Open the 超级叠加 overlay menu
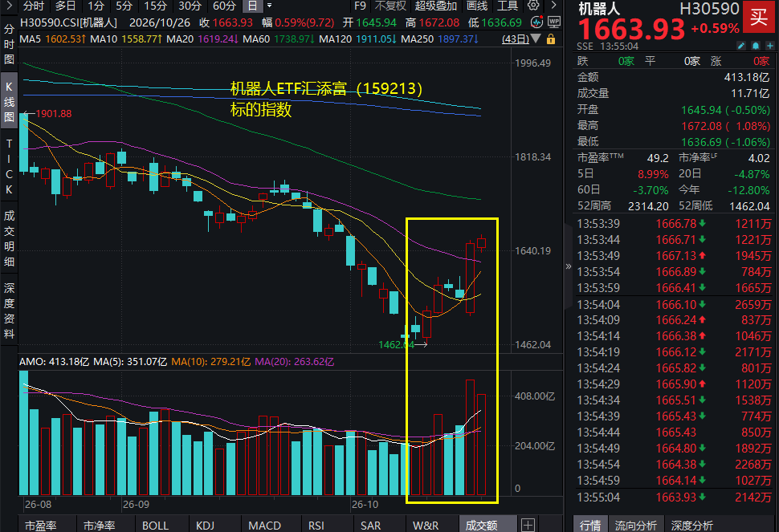Viewport: 779px width, 532px height. (436, 6)
